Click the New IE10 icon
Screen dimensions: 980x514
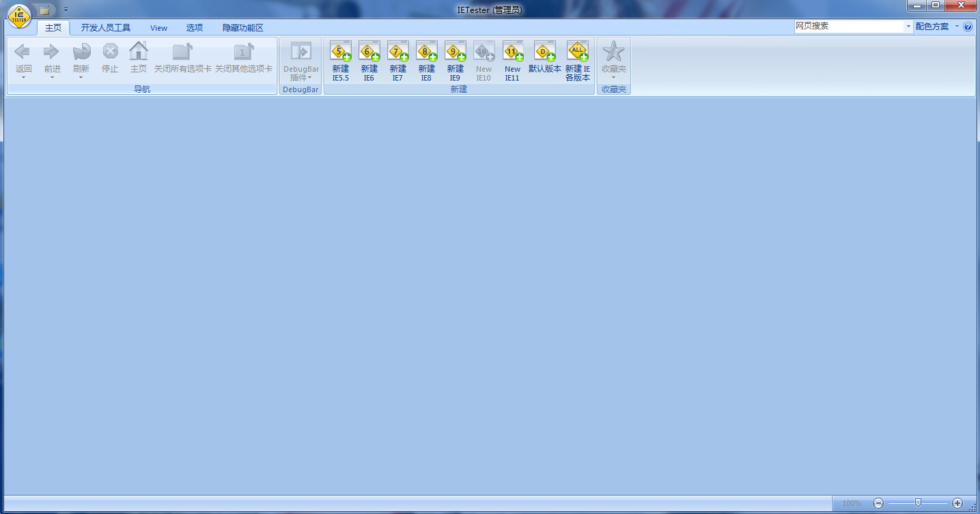click(484, 51)
